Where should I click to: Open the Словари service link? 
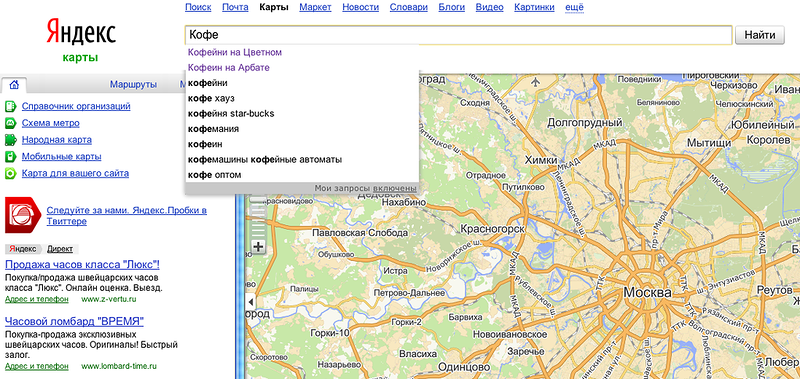(x=409, y=7)
